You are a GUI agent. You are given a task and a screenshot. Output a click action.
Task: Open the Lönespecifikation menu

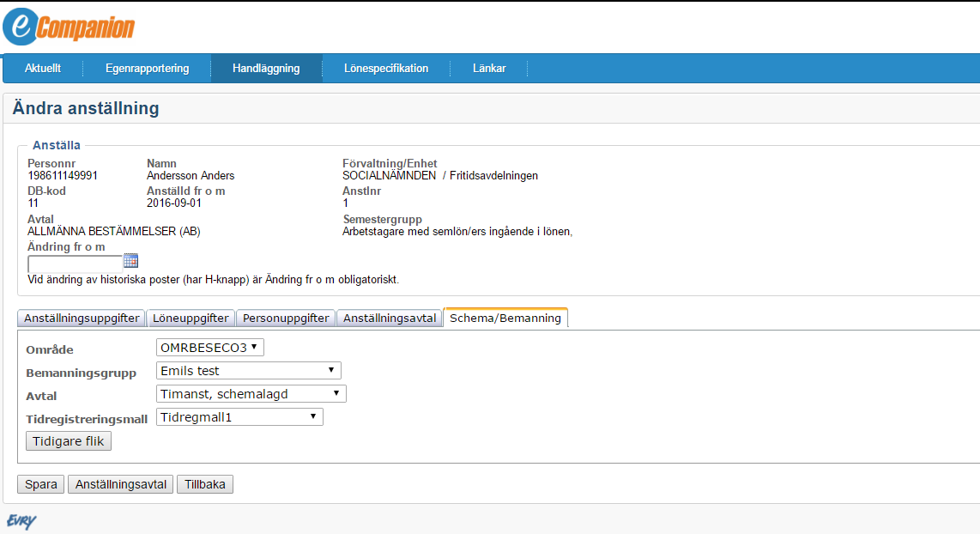point(386,69)
